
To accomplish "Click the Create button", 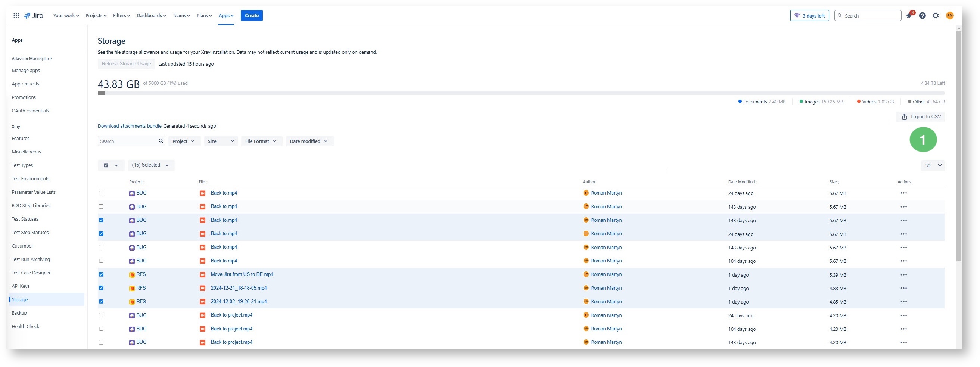I will coord(252,16).
